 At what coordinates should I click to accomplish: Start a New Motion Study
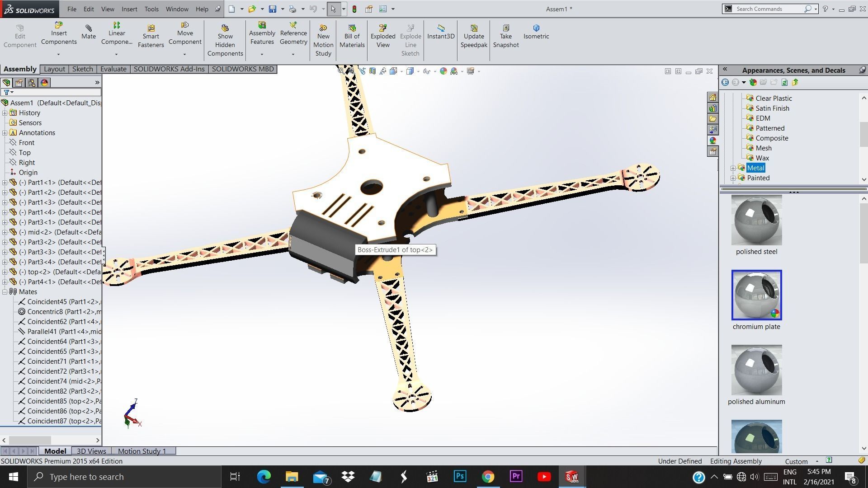pos(323,41)
